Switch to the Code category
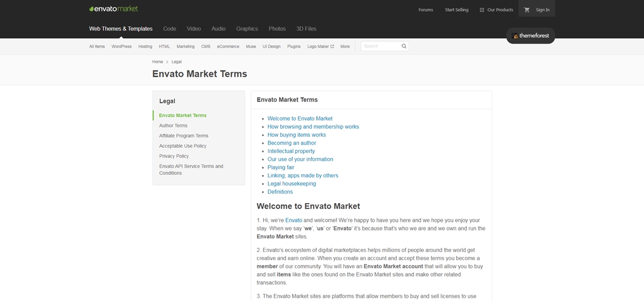The image size is (644, 301). click(x=170, y=28)
